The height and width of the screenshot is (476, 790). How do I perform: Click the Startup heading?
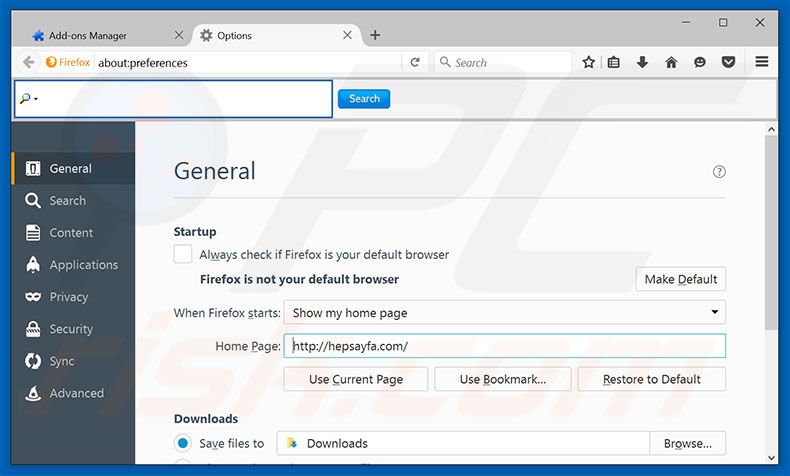click(x=195, y=232)
